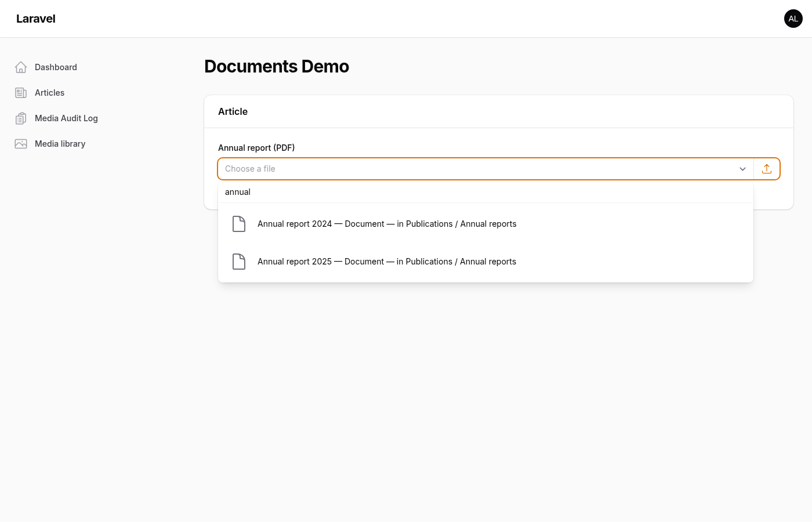Click the Annual report (PDF) label

(x=256, y=148)
